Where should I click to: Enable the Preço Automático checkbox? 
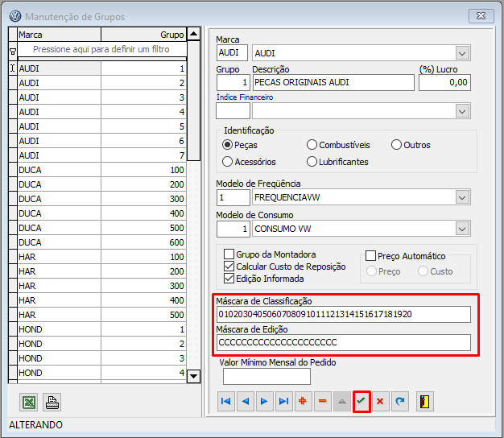tap(370, 256)
